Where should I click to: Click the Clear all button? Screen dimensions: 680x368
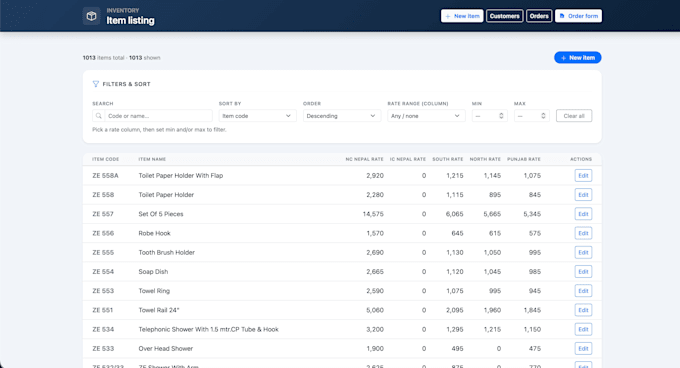[574, 116]
